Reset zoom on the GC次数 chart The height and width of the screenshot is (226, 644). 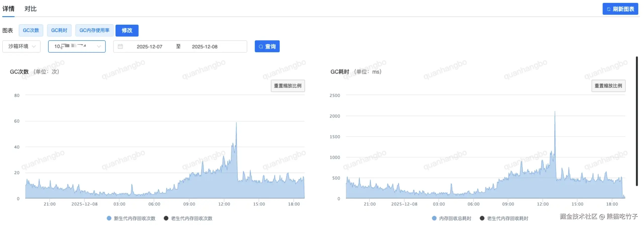(288, 86)
